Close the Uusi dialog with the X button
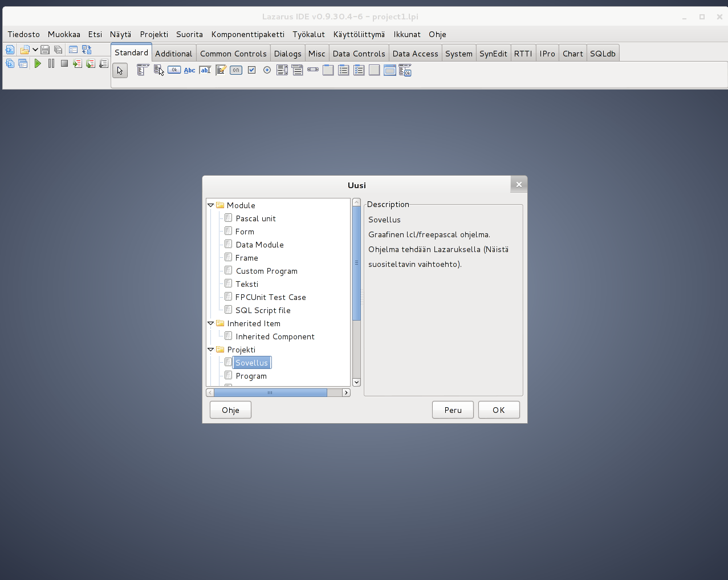This screenshot has width=728, height=580. click(519, 184)
